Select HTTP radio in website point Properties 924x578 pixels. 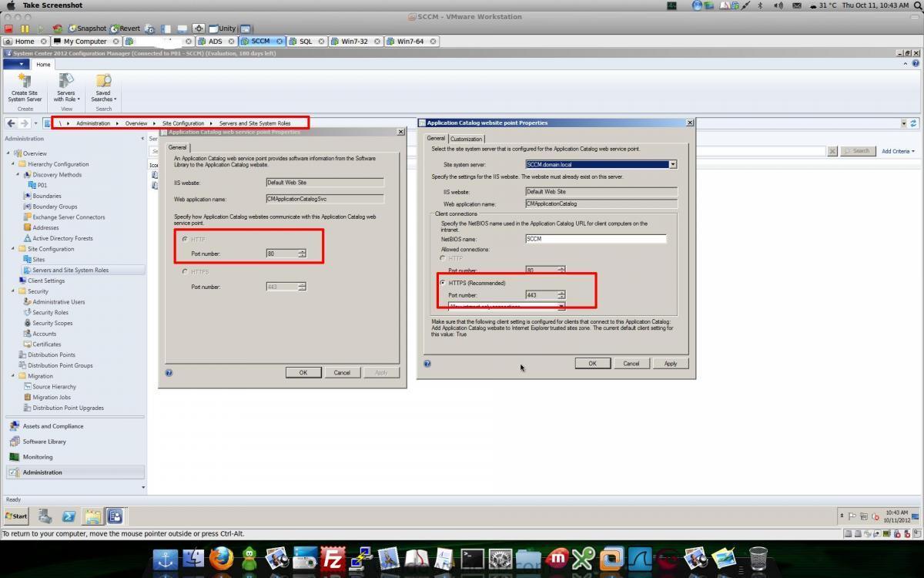tap(443, 258)
